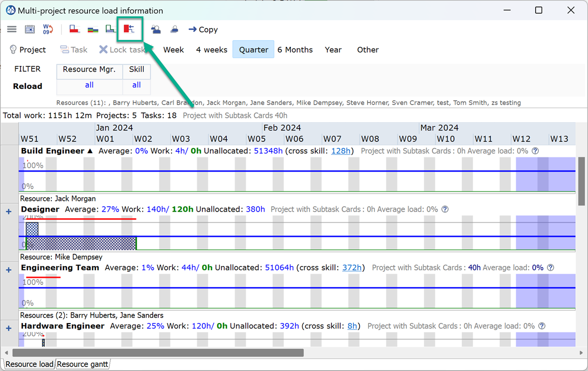Open the Skill filter 'all' link
The height and width of the screenshot is (371, 588).
click(x=136, y=85)
